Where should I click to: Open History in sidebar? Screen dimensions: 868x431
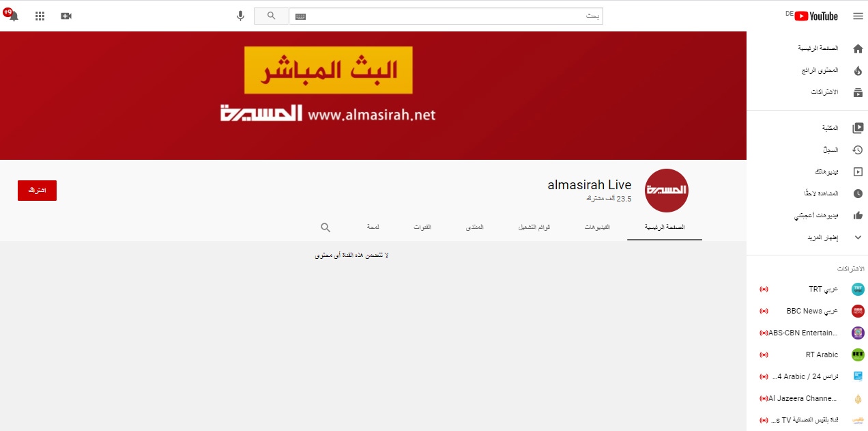[807, 150]
